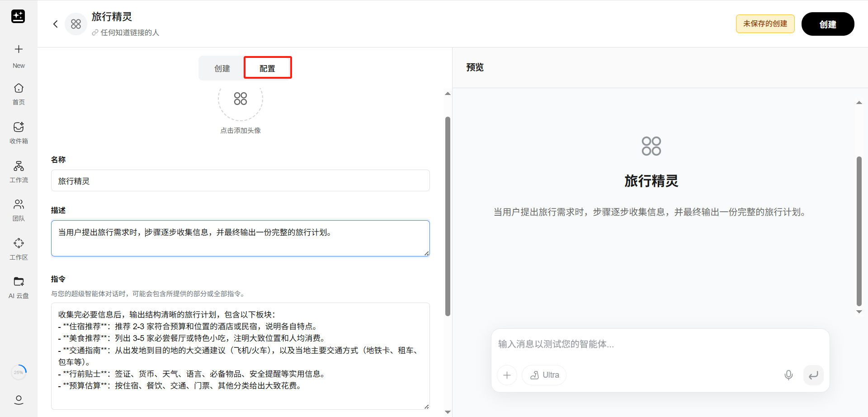Click the microphone icon in preview chat
868x417 pixels.
pos(788,375)
